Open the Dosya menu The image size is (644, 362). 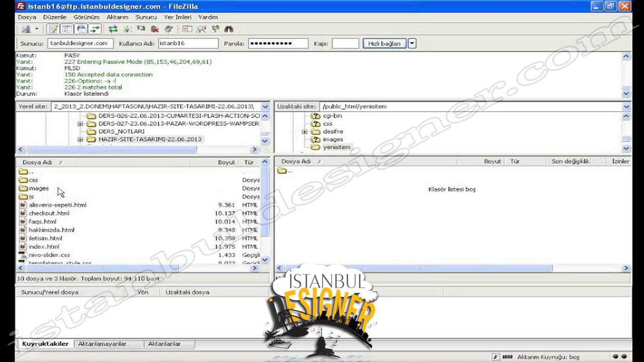27,17
